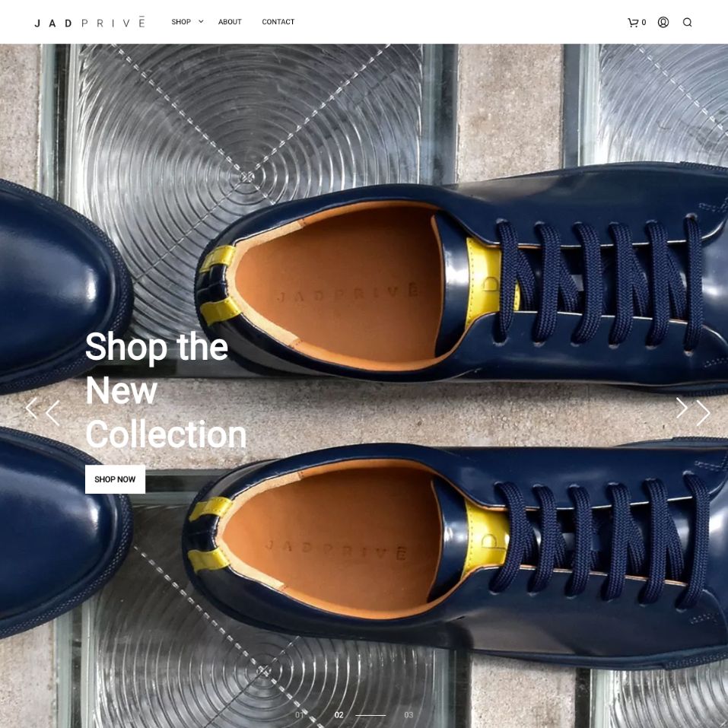Open the user account icon
Screen dimensions: 728x728
coord(663,22)
